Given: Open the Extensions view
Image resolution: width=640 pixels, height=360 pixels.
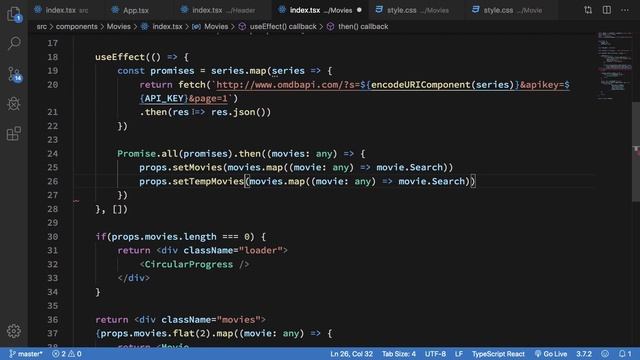Looking at the screenshot, I should 14,133.
